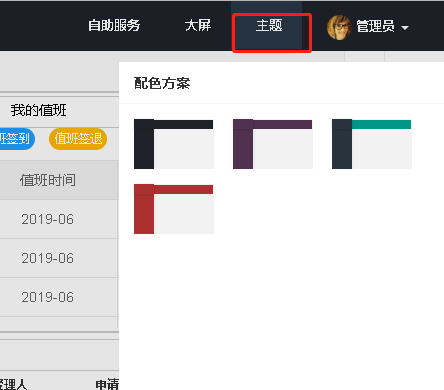
Task: Expand the 管理员 dropdown arrow
Action: click(x=405, y=28)
